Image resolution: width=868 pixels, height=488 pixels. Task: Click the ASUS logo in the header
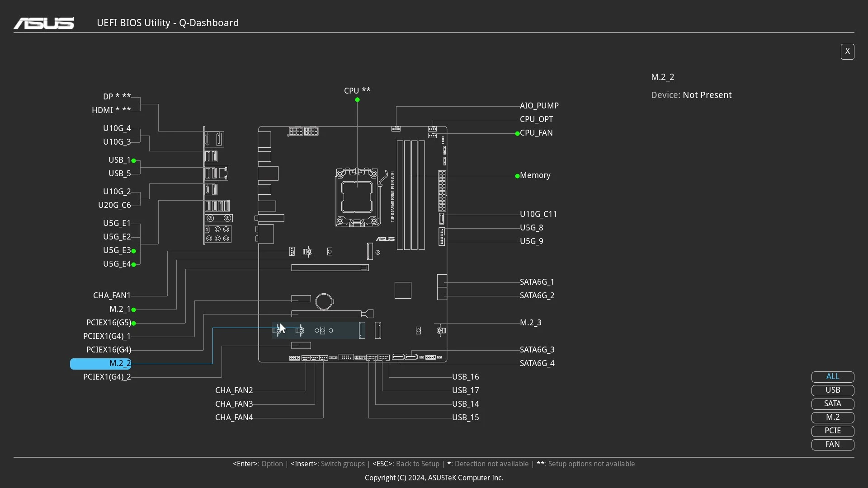(x=44, y=23)
